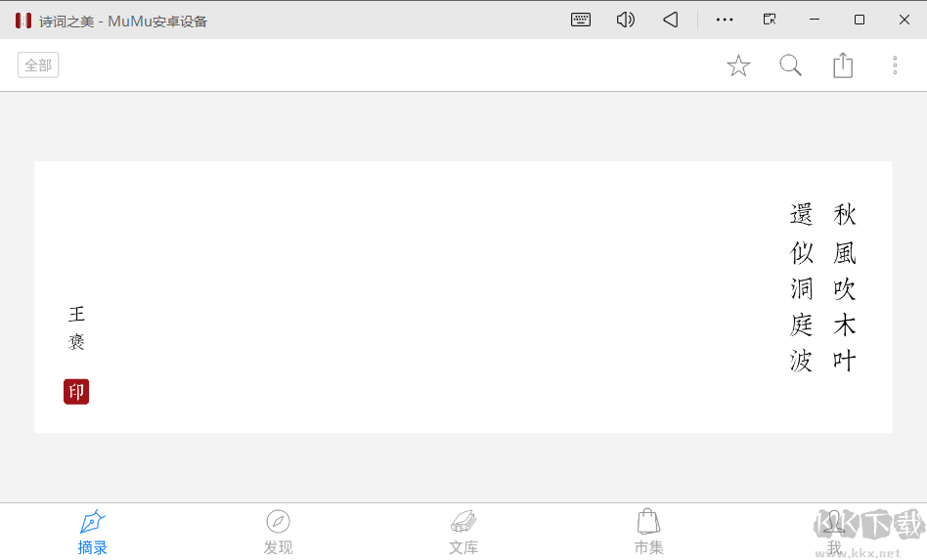Open the 市集 shopping tab
927x560 pixels.
pos(648,532)
